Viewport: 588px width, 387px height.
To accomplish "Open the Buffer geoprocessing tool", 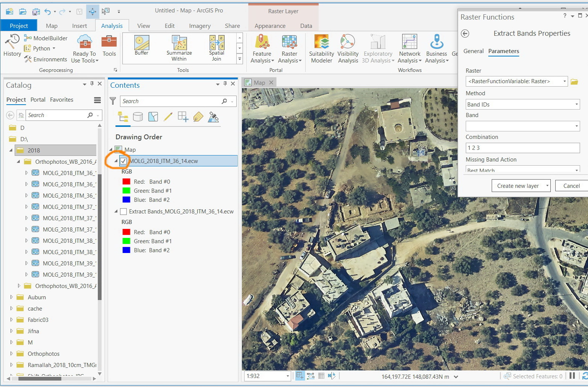I will pyautogui.click(x=141, y=45).
